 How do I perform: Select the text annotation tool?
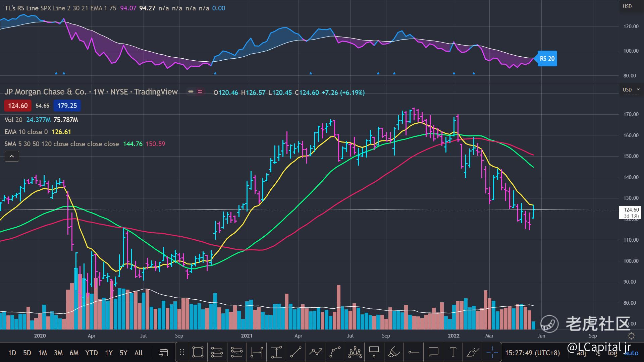452,352
